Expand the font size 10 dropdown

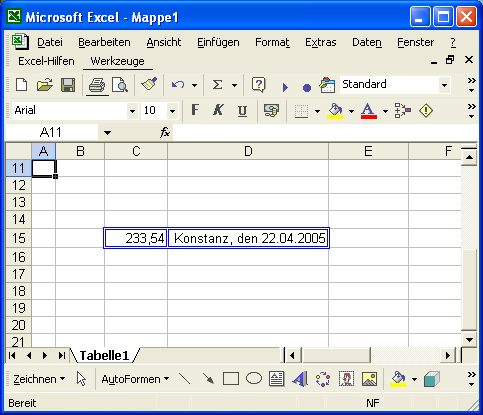(172, 111)
